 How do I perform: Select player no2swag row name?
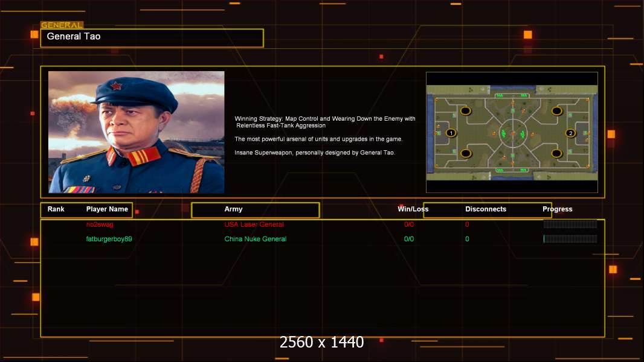point(100,224)
